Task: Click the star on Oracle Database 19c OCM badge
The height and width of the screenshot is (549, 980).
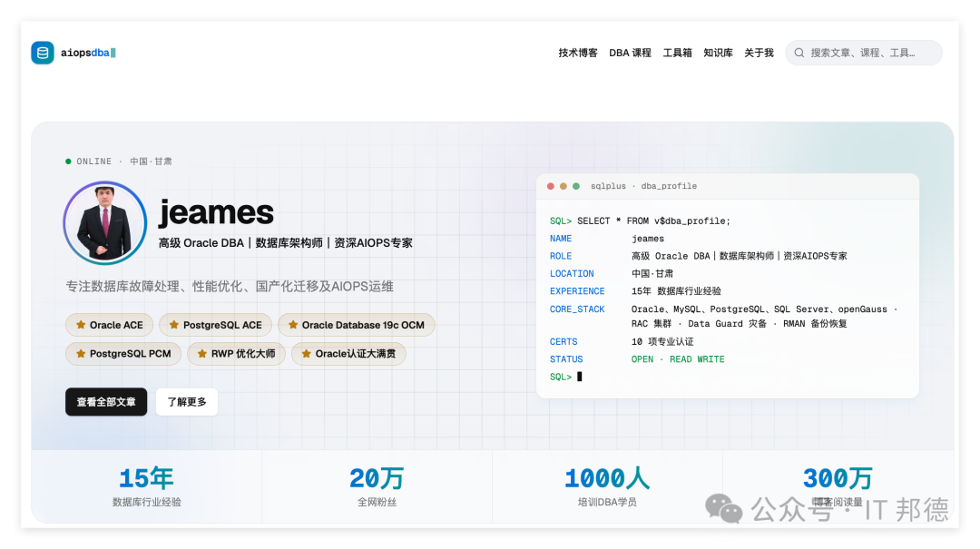Action: coord(292,325)
